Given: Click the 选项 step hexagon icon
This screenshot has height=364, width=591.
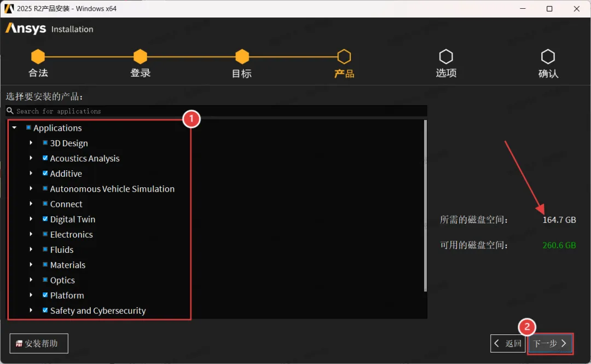Looking at the screenshot, I should 446,56.
